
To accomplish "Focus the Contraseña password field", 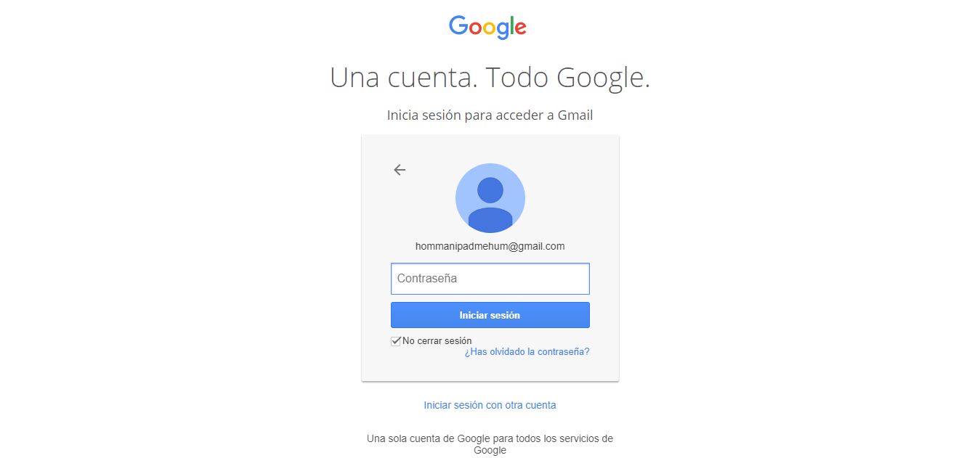I will click(490, 279).
